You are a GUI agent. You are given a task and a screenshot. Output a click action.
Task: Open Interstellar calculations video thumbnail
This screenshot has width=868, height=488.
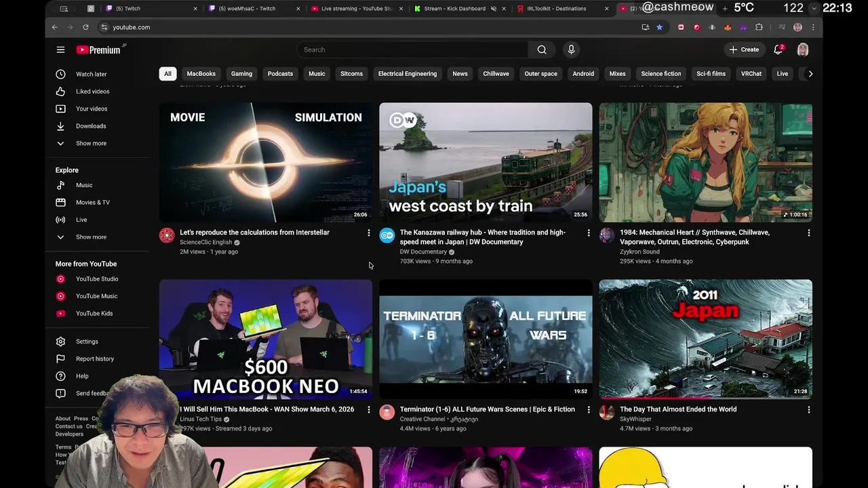click(x=266, y=163)
